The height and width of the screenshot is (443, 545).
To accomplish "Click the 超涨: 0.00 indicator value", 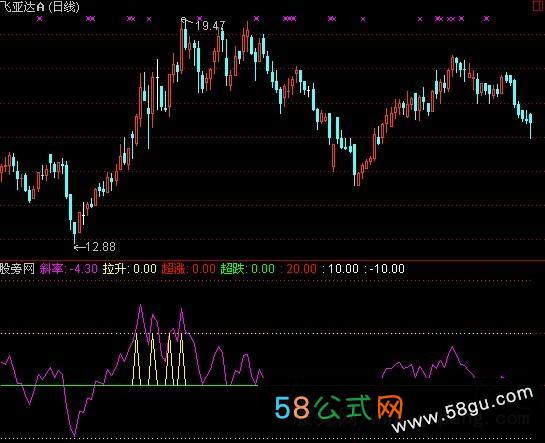I will point(188,269).
